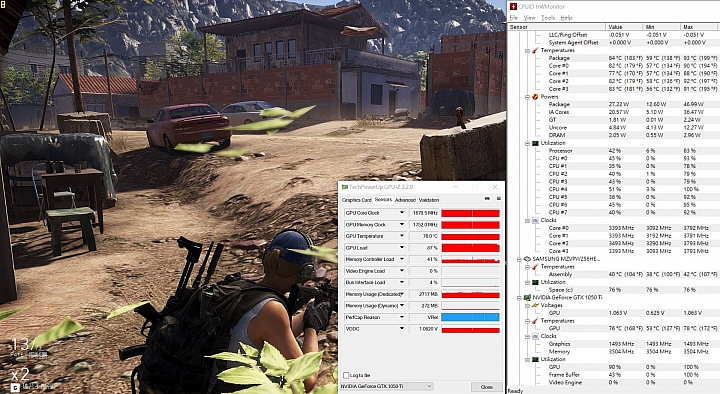Click the blue PerfCap Reason graph bar
Viewport: 720px width, 394px height.
(x=470, y=317)
